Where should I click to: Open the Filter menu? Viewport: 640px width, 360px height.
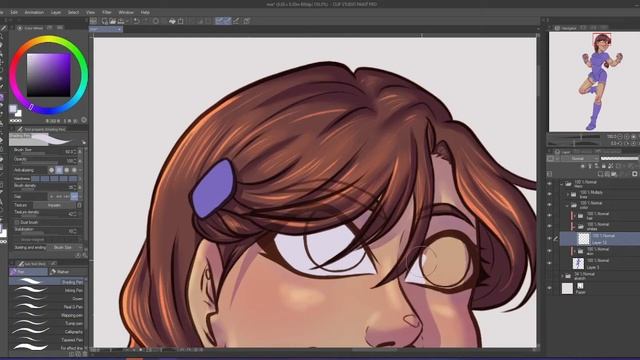point(107,12)
